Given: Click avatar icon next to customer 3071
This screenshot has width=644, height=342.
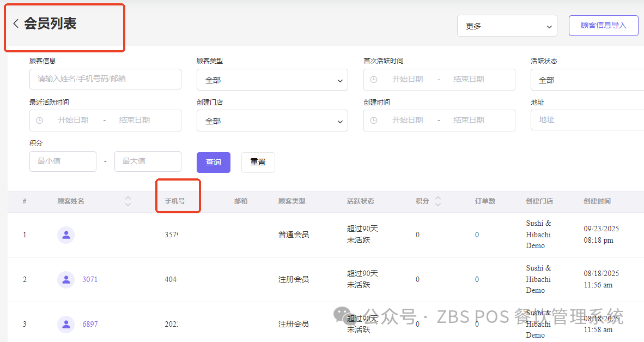Looking at the screenshot, I should click(x=66, y=280).
